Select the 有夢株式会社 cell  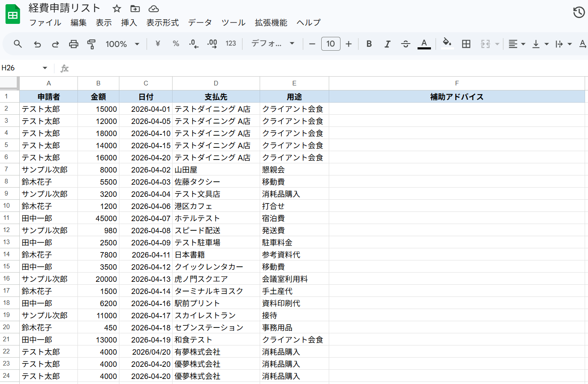[216, 352]
